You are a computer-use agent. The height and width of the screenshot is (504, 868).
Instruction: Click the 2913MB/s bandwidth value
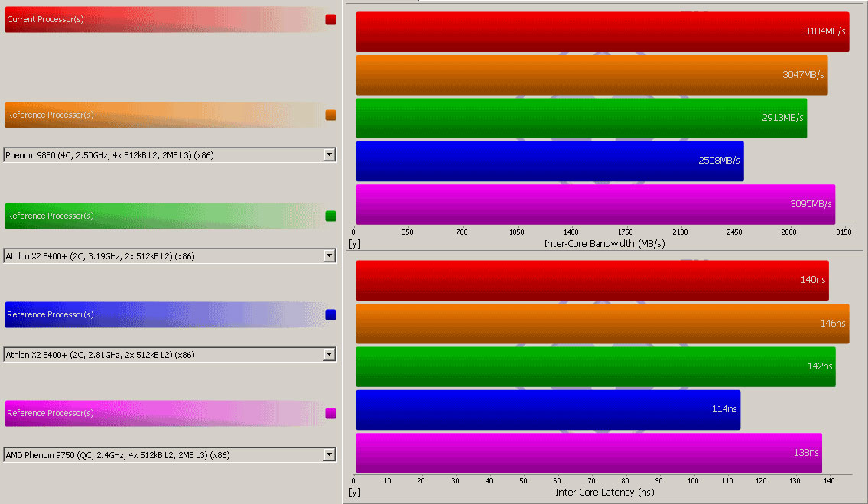point(782,118)
